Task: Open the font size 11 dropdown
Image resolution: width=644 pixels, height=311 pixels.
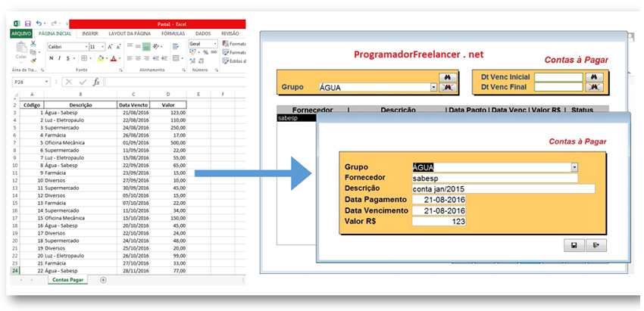Action: pos(103,47)
